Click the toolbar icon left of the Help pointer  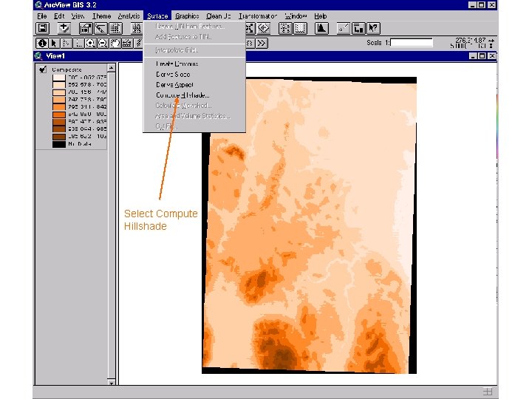(358, 28)
